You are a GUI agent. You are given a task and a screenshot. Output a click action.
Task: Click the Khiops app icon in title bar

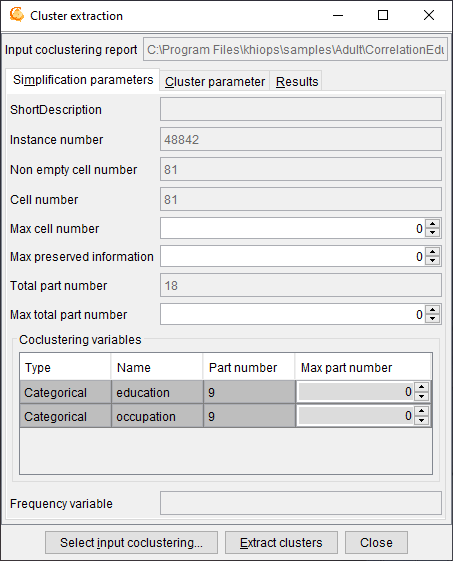(16, 15)
